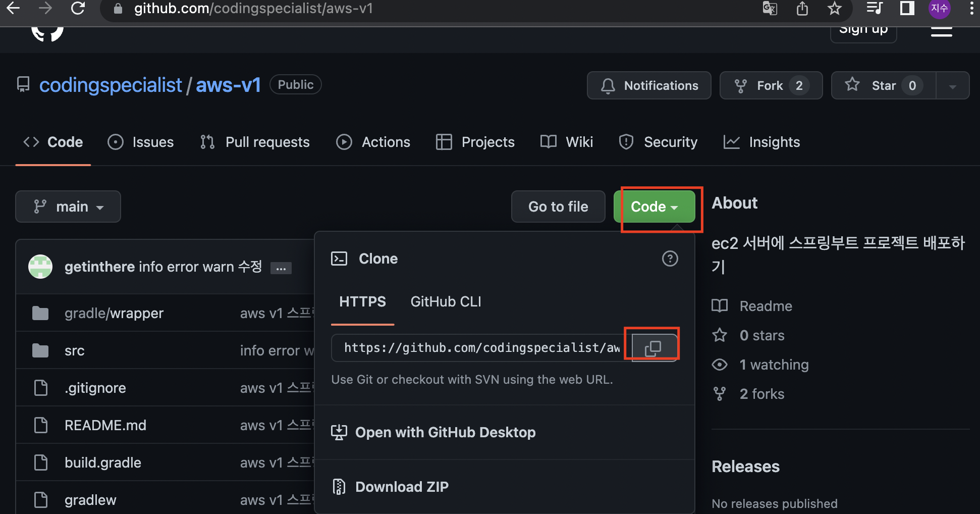Open the GitHub hamburger navigation menu
Screen dimensions: 980x514
942,32
